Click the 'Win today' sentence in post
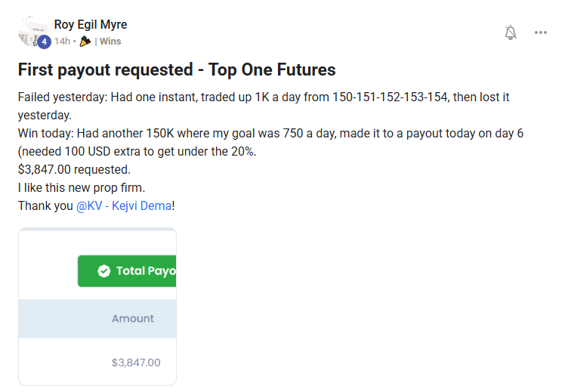Viewport: 574px width, 392px height. pyautogui.click(x=270, y=143)
